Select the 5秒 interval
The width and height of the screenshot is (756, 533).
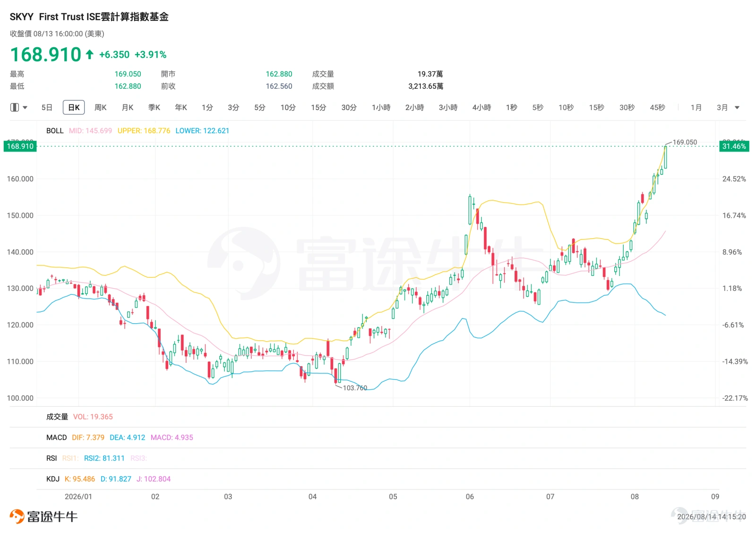[538, 108]
